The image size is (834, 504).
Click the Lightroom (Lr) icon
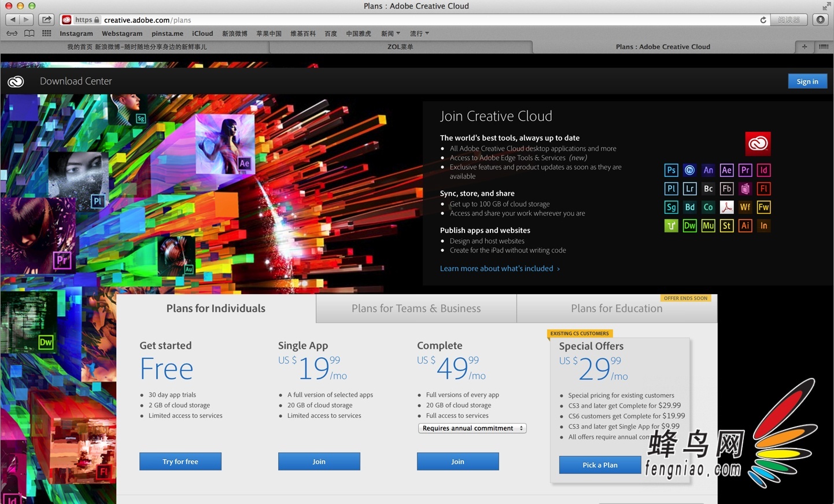coord(689,188)
